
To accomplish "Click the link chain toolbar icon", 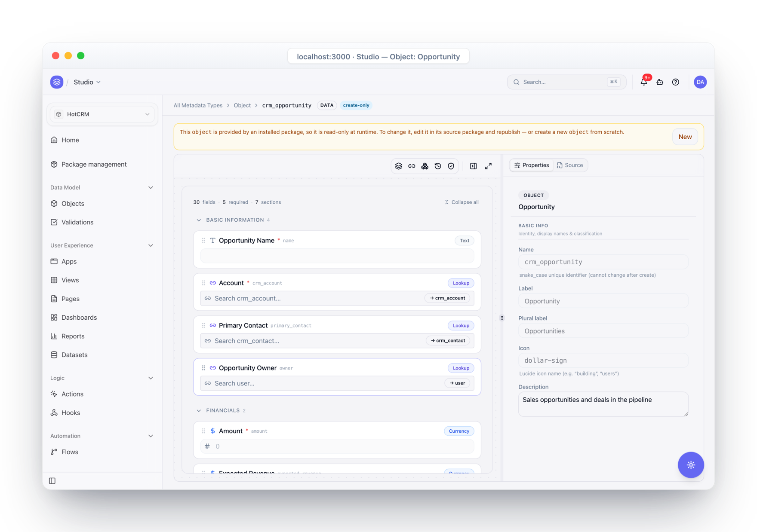I will 412,166.
